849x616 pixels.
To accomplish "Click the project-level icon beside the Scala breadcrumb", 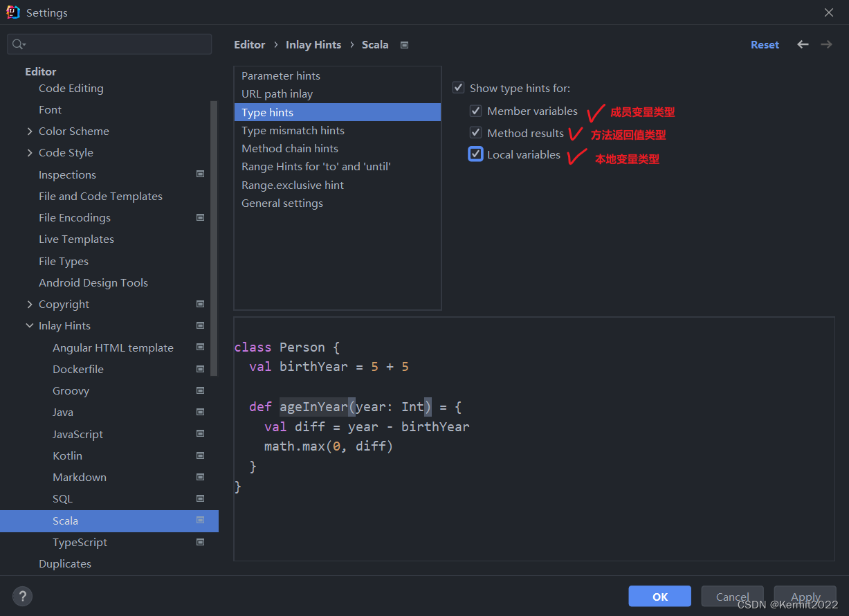I will 405,45.
